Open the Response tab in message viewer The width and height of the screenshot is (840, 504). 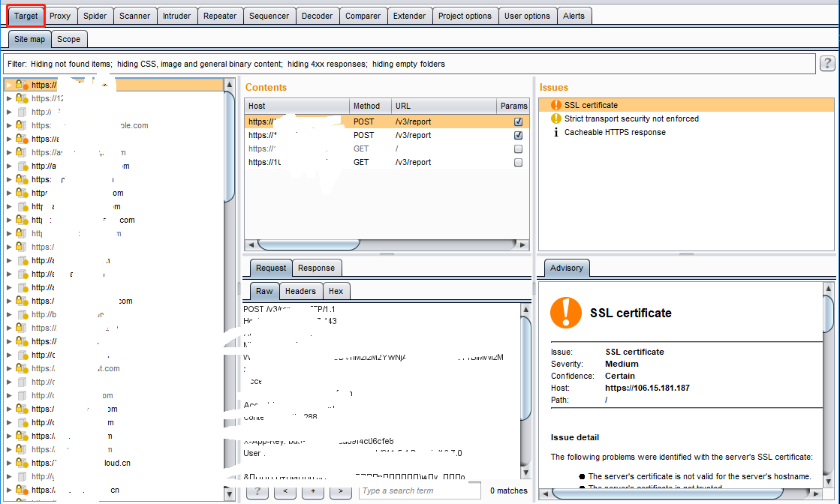[x=316, y=268]
